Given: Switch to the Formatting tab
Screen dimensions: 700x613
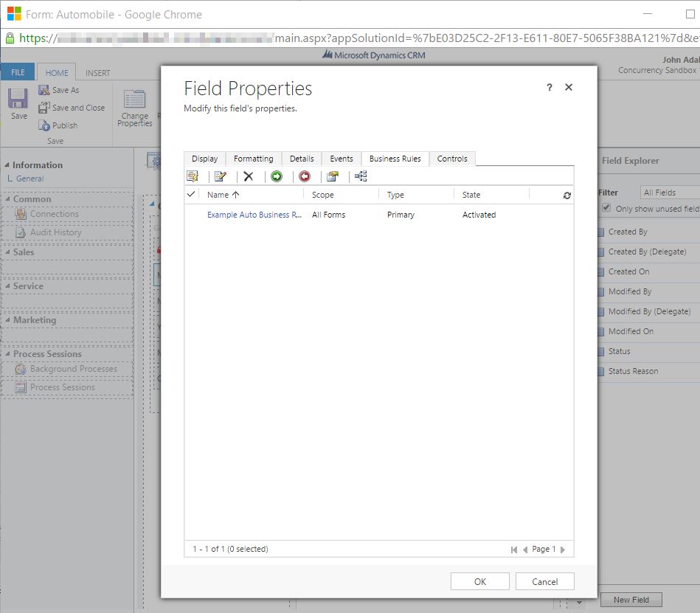Looking at the screenshot, I should [x=253, y=159].
